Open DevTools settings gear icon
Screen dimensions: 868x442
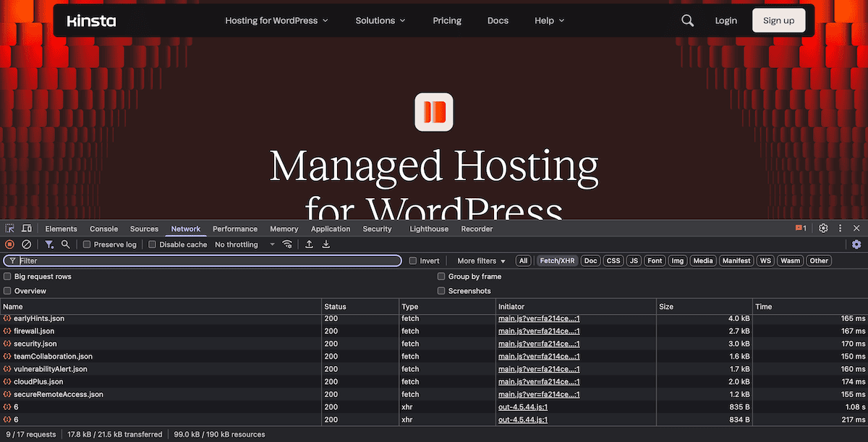[823, 229]
